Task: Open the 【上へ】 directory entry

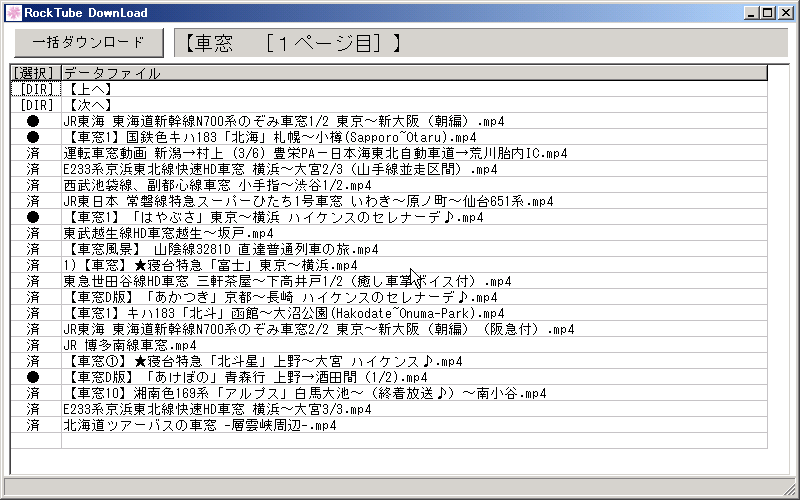Action: pyautogui.click(x=414, y=89)
